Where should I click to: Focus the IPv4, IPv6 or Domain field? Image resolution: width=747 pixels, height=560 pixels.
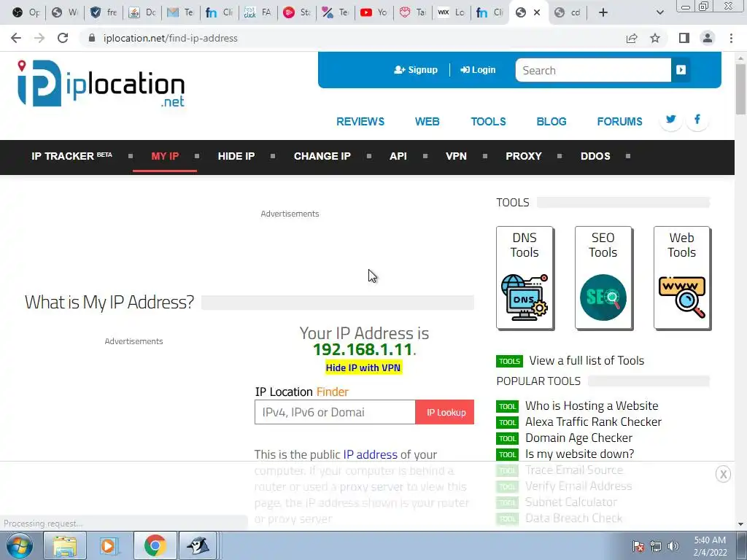pyautogui.click(x=335, y=413)
